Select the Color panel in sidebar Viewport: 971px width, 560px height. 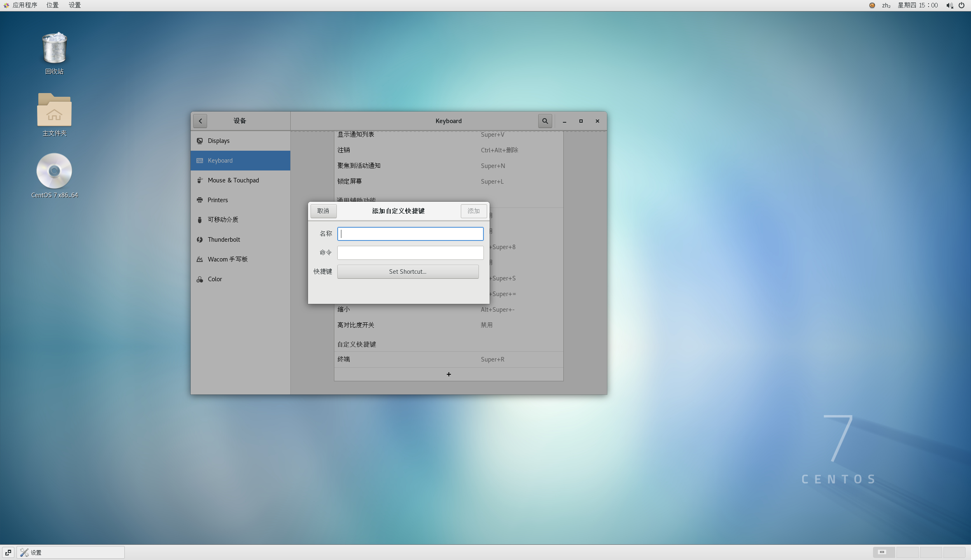click(x=215, y=279)
